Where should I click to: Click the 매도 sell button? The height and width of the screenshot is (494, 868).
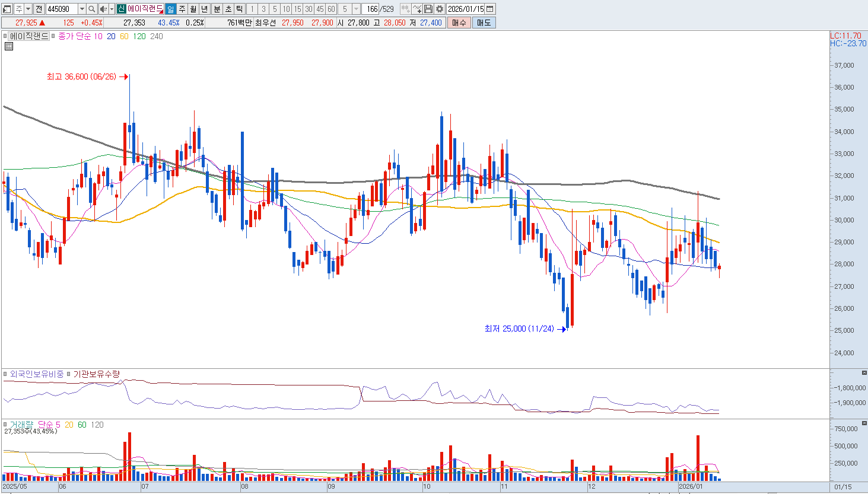(484, 23)
